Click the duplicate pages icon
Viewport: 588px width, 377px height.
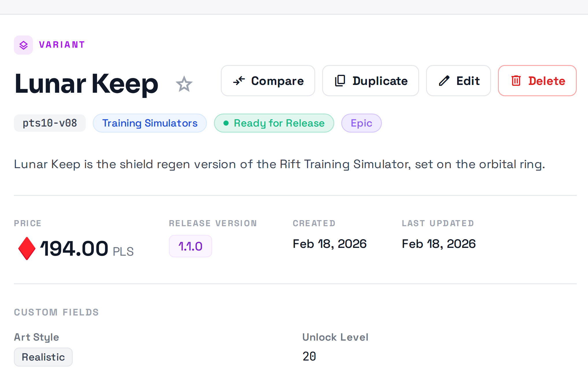click(x=340, y=81)
